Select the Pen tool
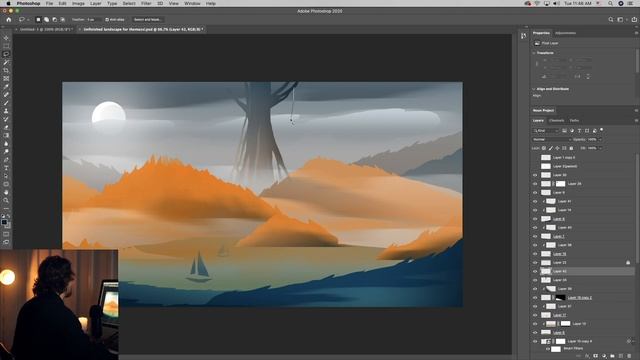Viewport: 640px width, 360px height. click(6, 160)
